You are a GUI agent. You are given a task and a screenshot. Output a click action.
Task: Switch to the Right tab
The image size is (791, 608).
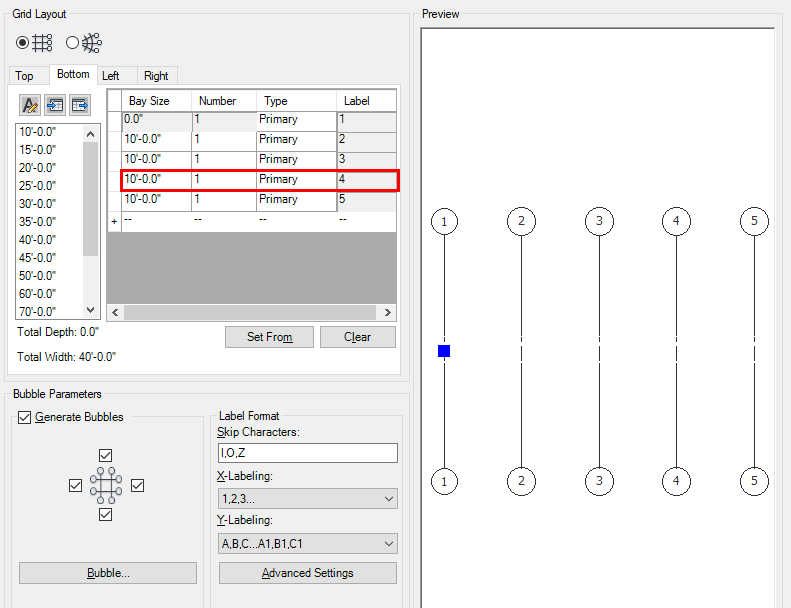pyautogui.click(x=156, y=76)
